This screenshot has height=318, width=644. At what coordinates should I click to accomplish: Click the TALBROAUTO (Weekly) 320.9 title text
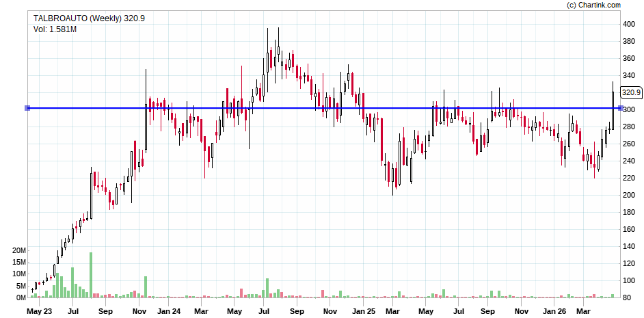pyautogui.click(x=89, y=18)
